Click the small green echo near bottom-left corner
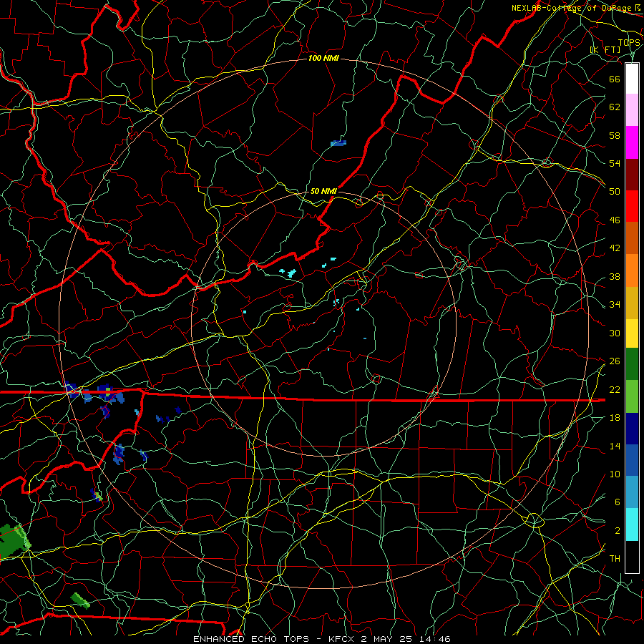The image size is (644, 644). (x=80, y=600)
